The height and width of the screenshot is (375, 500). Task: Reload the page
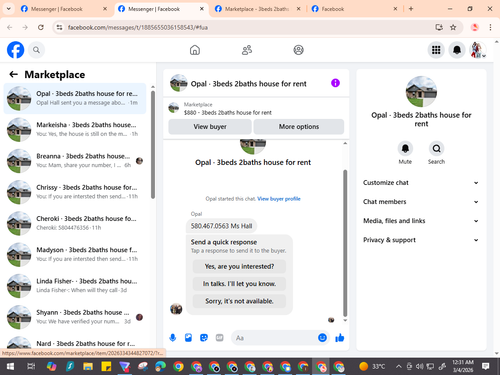(x=41, y=27)
